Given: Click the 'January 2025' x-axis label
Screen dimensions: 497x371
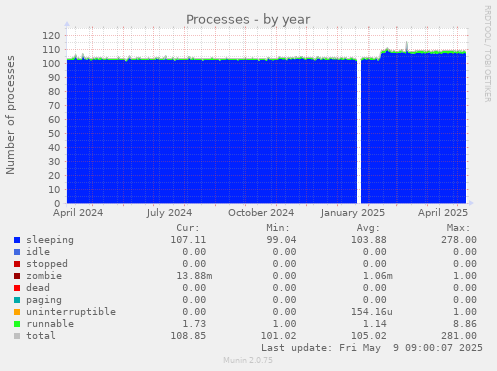Looking at the screenshot, I should point(353,213).
